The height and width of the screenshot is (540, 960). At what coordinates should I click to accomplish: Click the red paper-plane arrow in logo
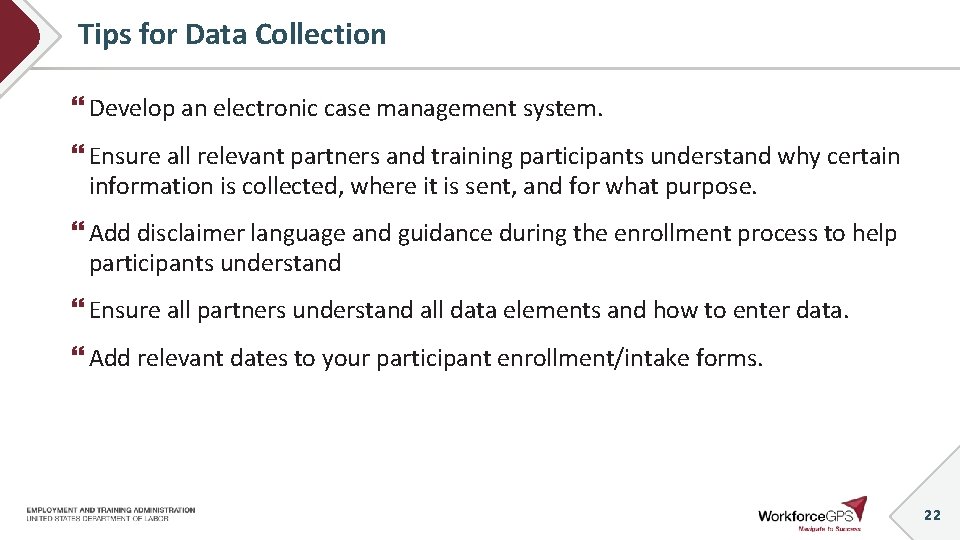(x=855, y=508)
